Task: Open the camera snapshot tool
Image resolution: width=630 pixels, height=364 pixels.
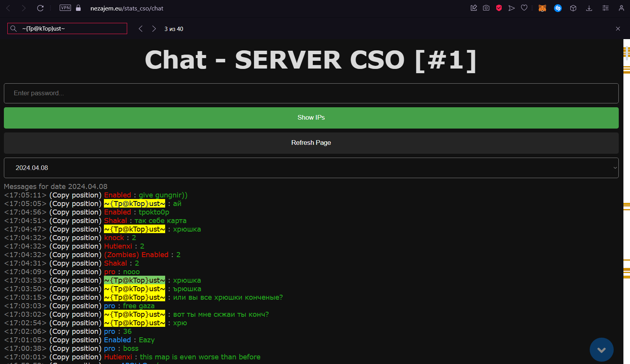Action: [x=486, y=8]
